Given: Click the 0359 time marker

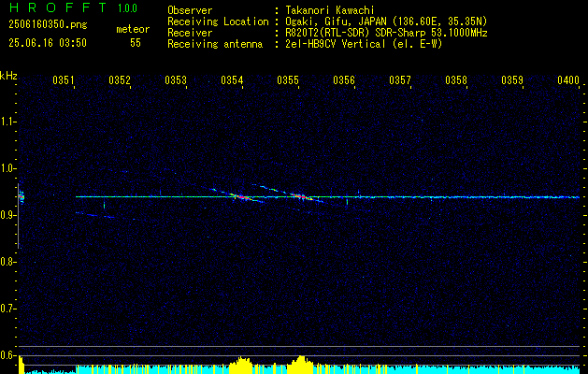Looking at the screenshot, I should [512, 80].
